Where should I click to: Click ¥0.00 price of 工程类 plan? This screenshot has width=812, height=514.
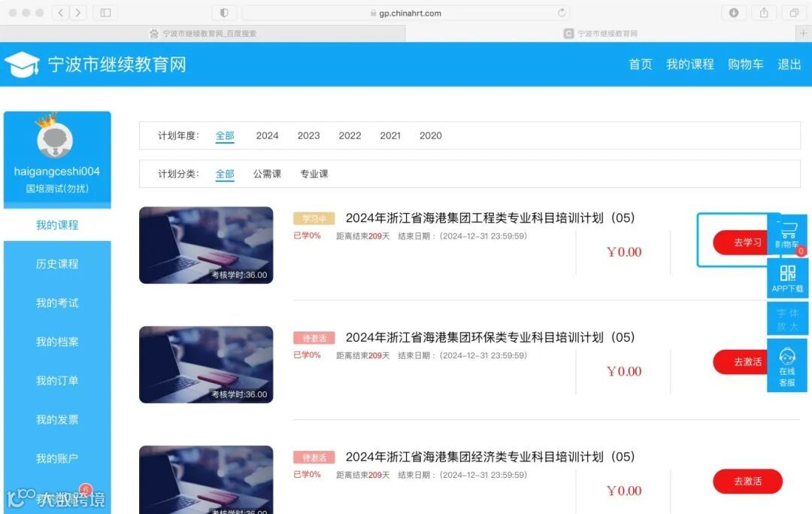tap(624, 252)
